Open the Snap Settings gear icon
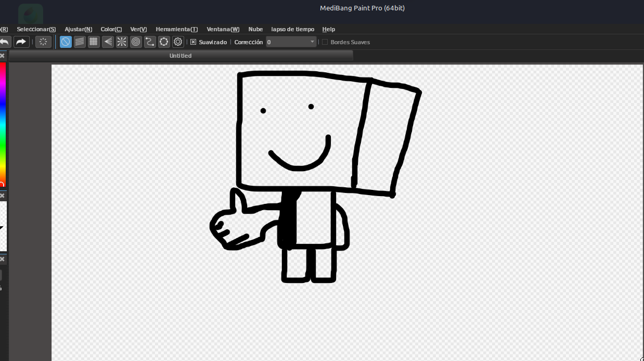644x361 pixels. 178,42
